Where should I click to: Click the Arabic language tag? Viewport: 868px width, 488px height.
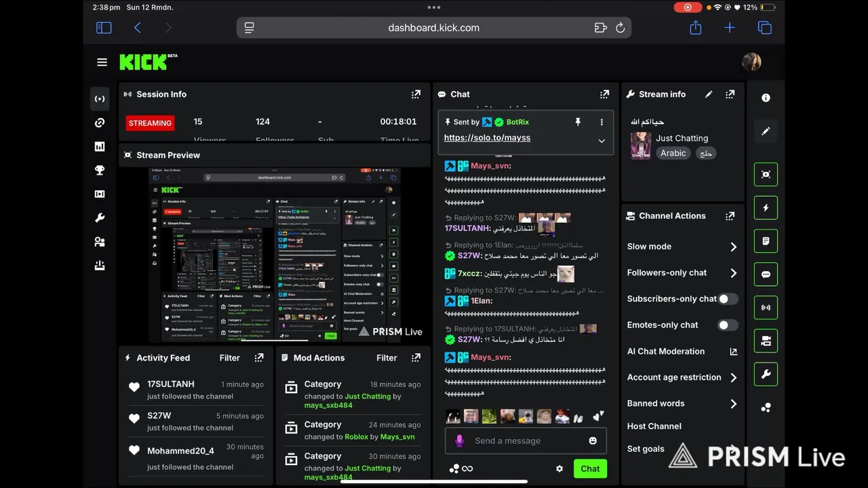point(673,153)
